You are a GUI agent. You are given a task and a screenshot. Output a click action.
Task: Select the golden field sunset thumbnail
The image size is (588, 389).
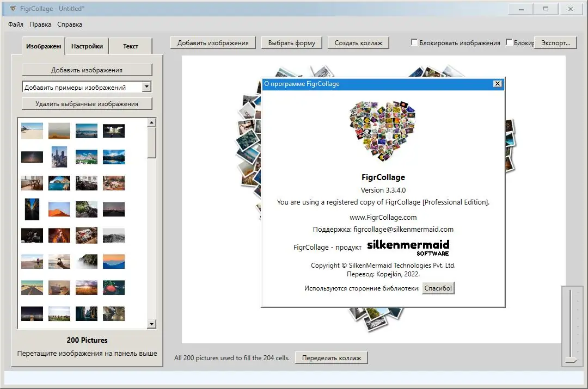(86, 287)
